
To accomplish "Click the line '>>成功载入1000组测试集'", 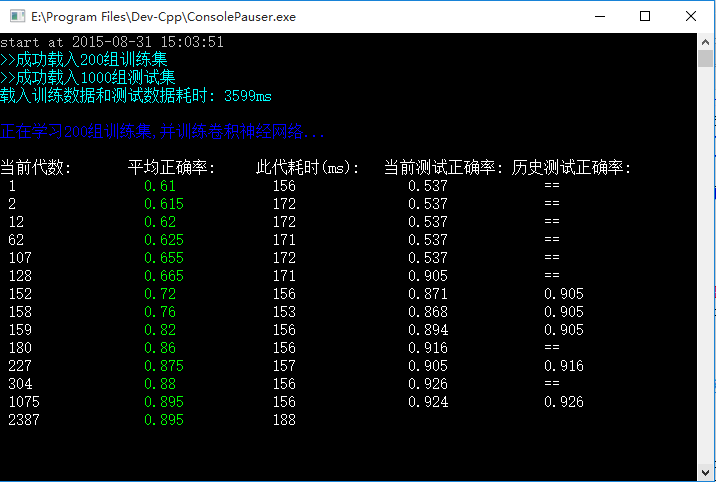I will (x=88, y=78).
